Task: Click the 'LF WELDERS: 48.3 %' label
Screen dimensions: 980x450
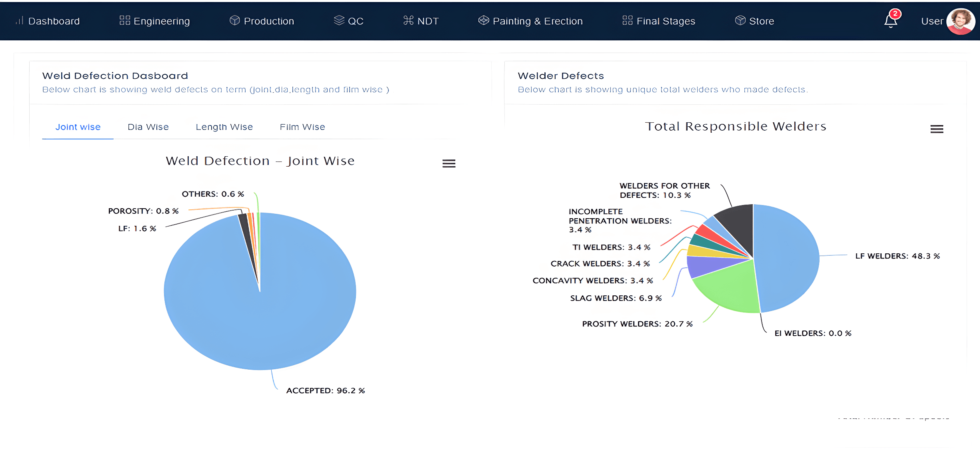Action: point(898,256)
